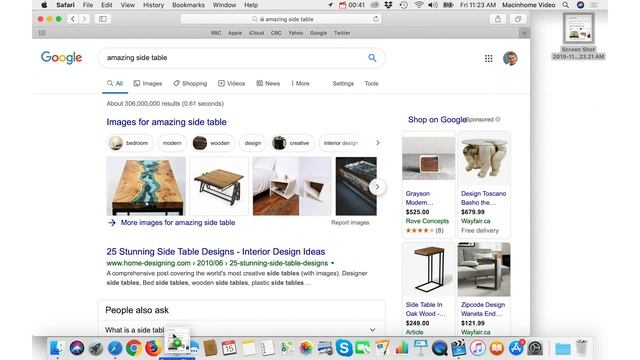Show more image filter chips with arrow

(x=378, y=143)
